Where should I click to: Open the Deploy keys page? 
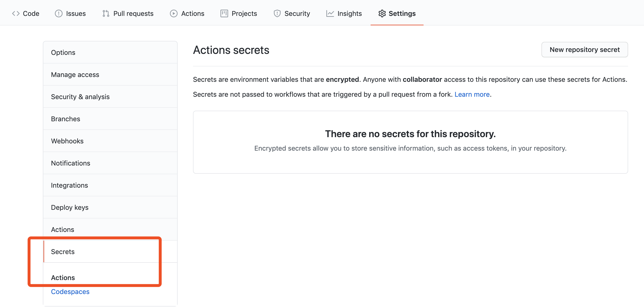(x=70, y=207)
